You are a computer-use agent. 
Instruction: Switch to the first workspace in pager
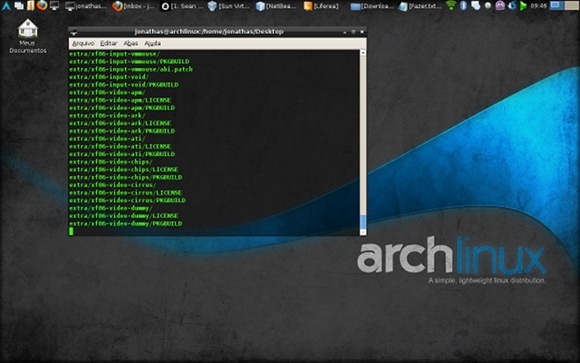(x=556, y=5)
